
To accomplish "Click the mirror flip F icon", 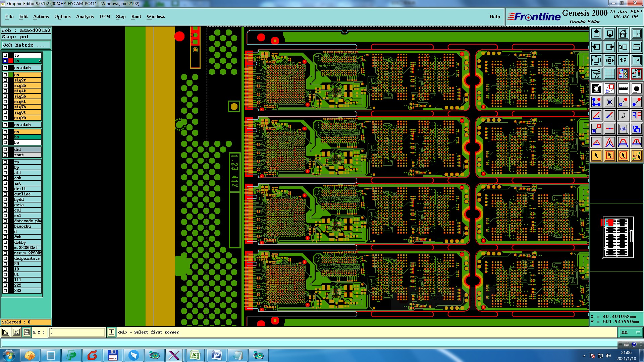I will pos(636,115).
